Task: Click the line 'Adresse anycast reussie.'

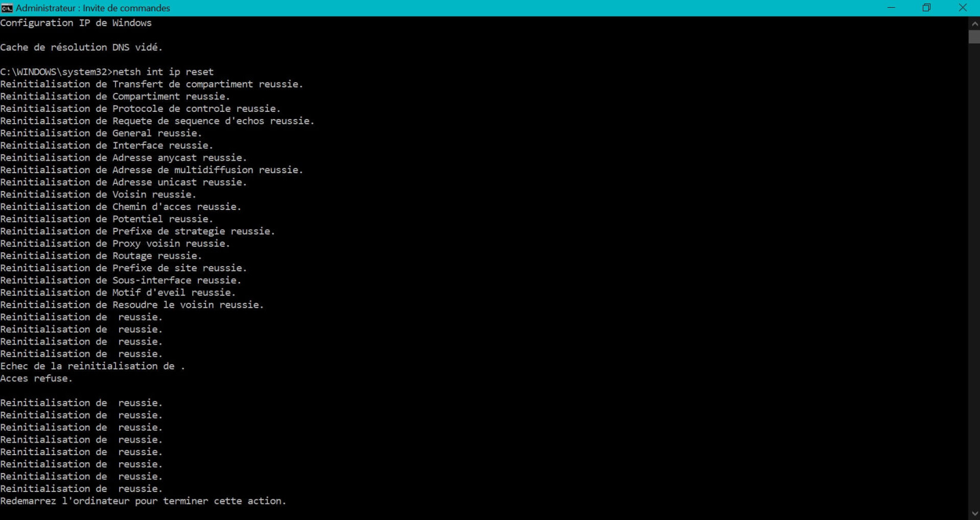Action: tap(180, 158)
